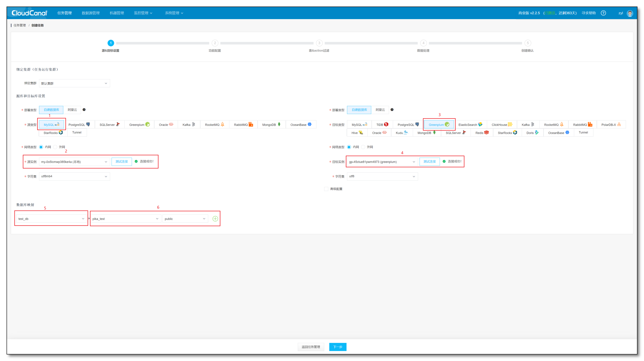Click the green plus add-mapping icon
Image resolution: width=644 pixels, height=361 pixels.
coord(215,219)
